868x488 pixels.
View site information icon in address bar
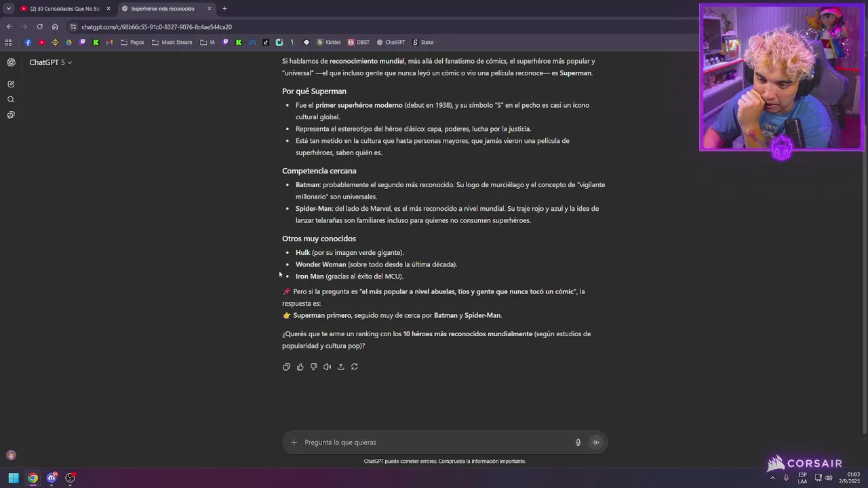pyautogui.click(x=73, y=27)
